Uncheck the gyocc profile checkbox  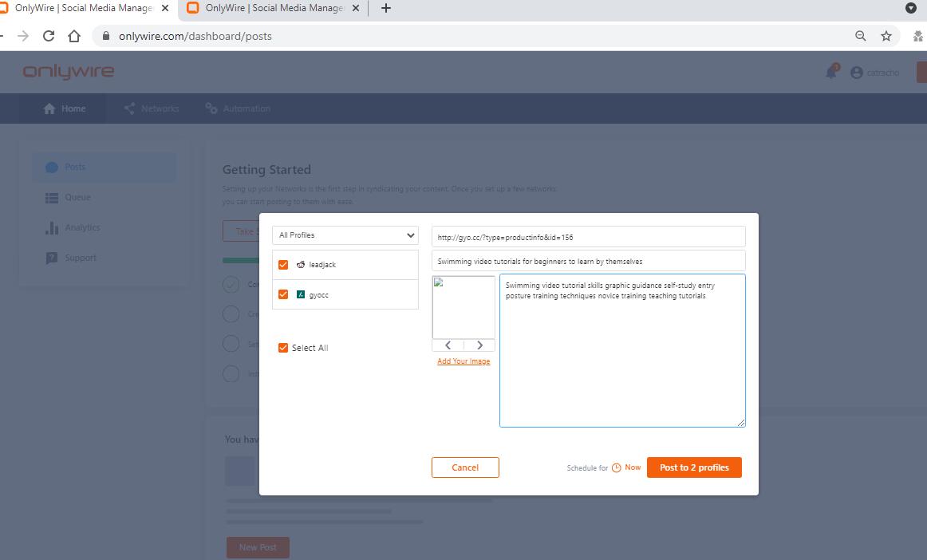tap(283, 294)
